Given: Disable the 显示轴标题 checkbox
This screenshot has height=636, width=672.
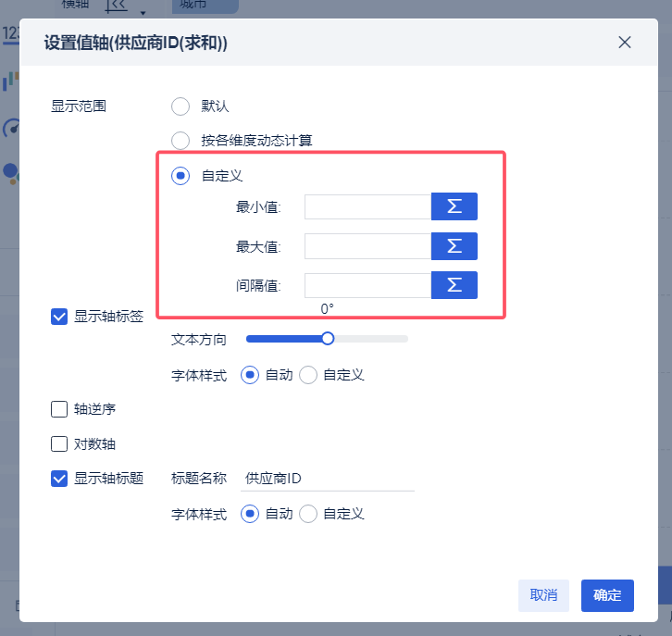Looking at the screenshot, I should (x=59, y=479).
